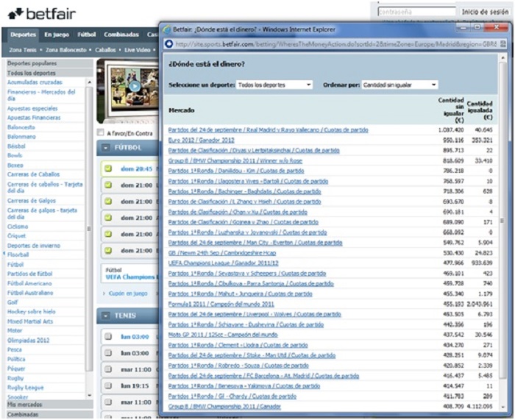The width and height of the screenshot is (515, 420).
Task: Click the contraseña password field
Action: [416, 12]
